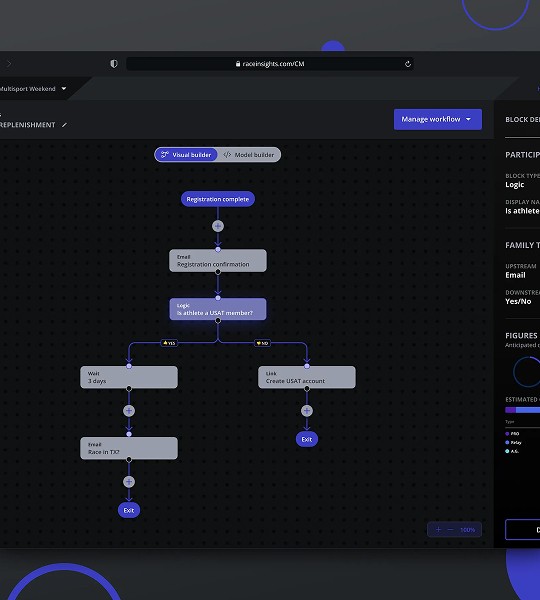The width and height of the screenshot is (540, 600).
Task: Zoom out with the minus canvas control
Action: (450, 530)
